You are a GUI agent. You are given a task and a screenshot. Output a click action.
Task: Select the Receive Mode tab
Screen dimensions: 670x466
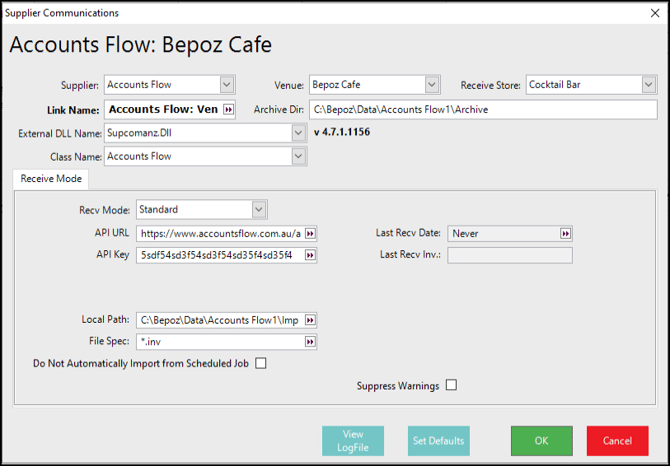(51, 179)
